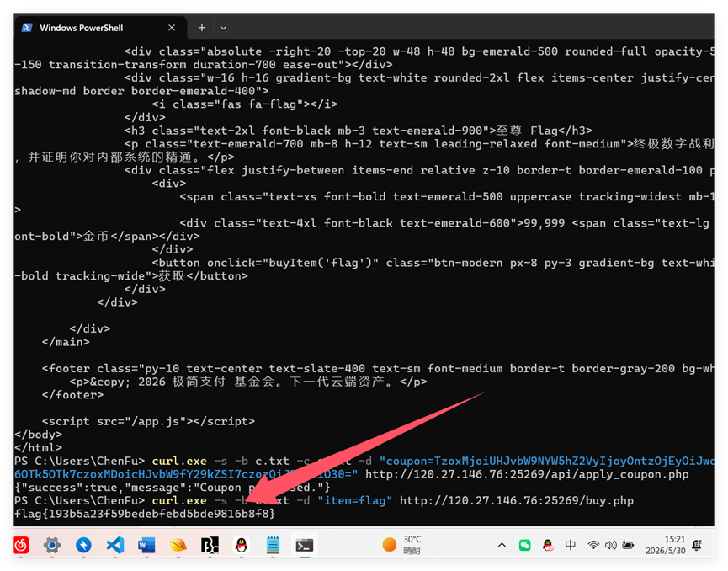Open QQ penguin app on taskbar
This screenshot has height=571, width=728.
point(241,545)
